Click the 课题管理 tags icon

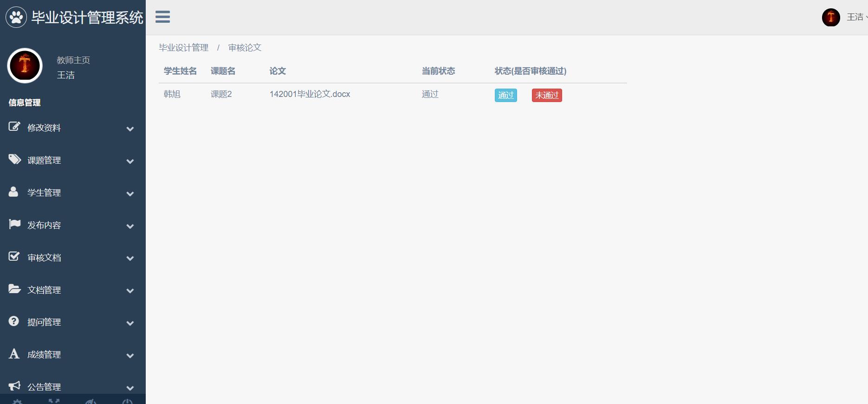tap(14, 159)
